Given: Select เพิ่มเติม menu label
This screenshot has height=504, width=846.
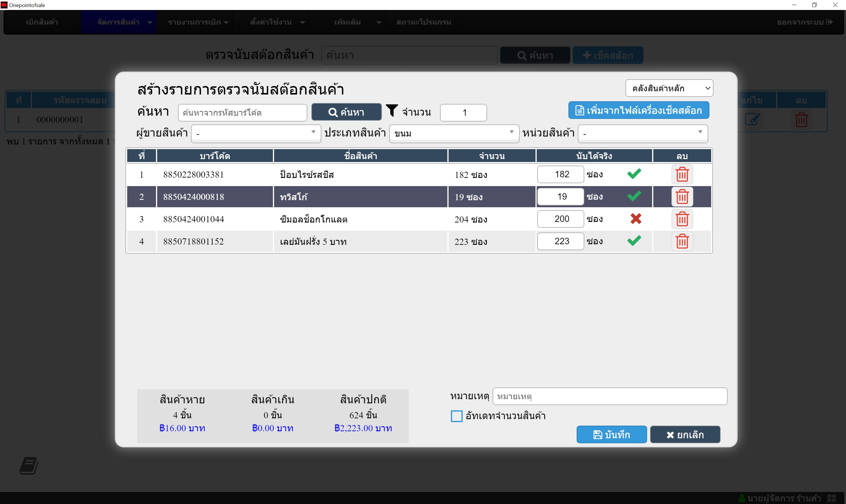Looking at the screenshot, I should [347, 22].
